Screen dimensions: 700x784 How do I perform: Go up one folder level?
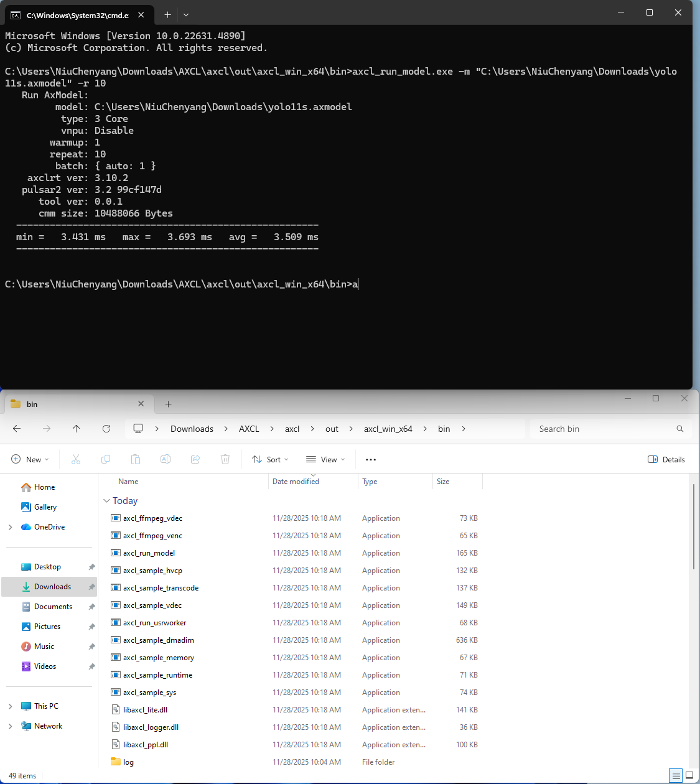pyautogui.click(x=76, y=429)
